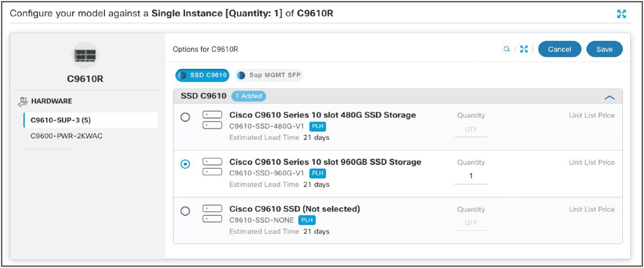Click the C9610R model name under thumbnail
The image size is (644, 268).
pos(85,79)
